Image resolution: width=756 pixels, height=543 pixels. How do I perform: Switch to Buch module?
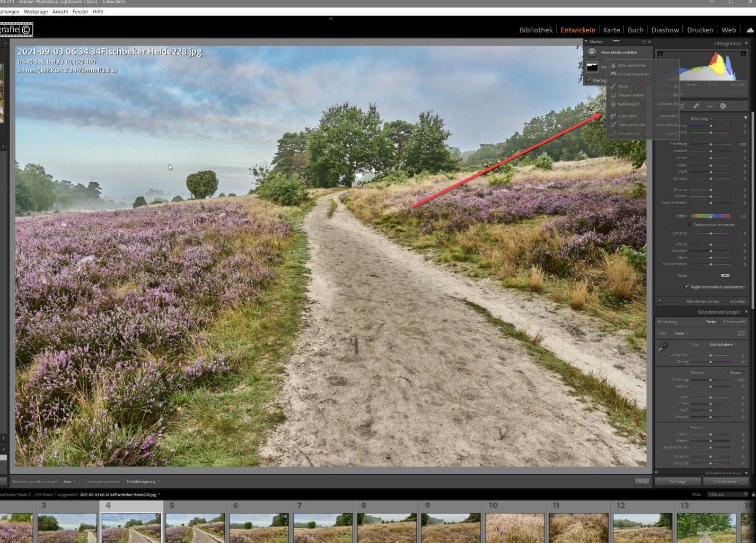636,30
